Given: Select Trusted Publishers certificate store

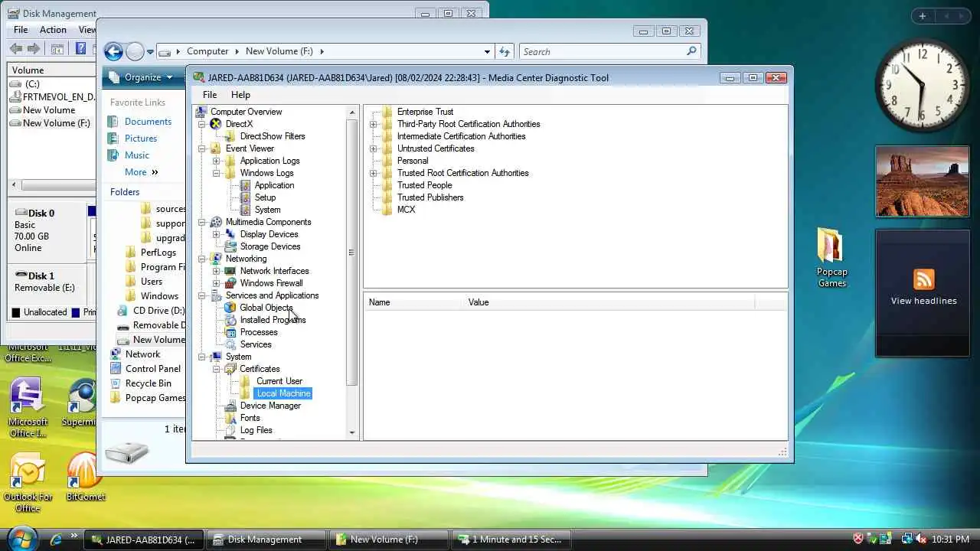Looking at the screenshot, I should pyautogui.click(x=430, y=197).
